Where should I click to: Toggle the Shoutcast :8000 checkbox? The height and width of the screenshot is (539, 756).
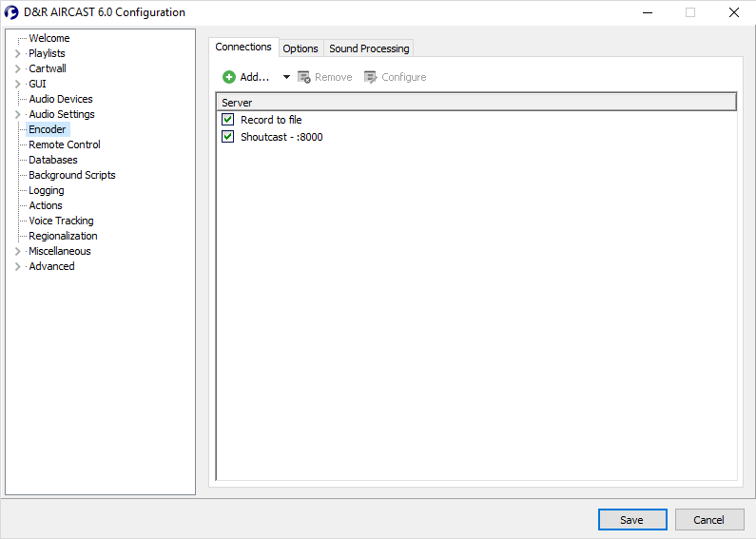pos(227,137)
